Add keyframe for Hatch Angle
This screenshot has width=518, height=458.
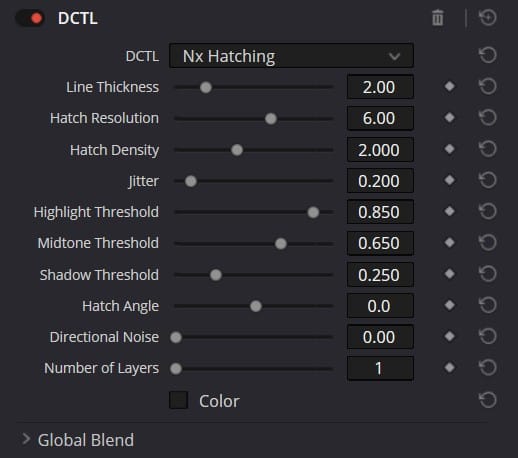[450, 305]
